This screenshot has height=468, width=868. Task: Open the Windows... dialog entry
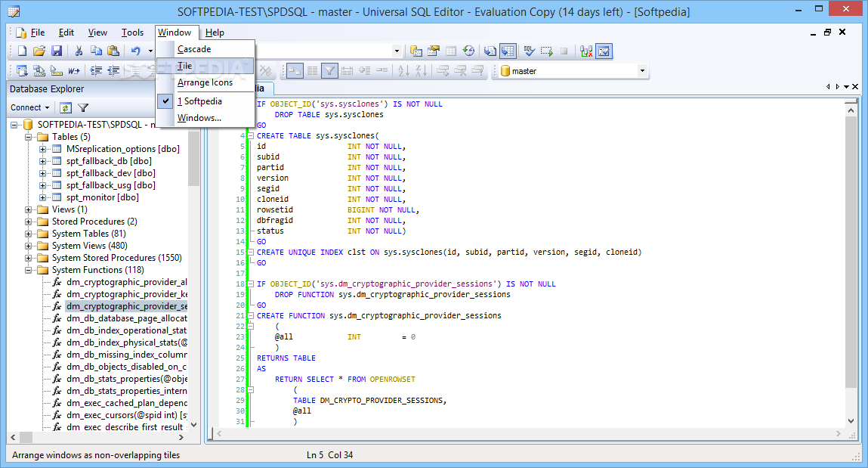[199, 118]
